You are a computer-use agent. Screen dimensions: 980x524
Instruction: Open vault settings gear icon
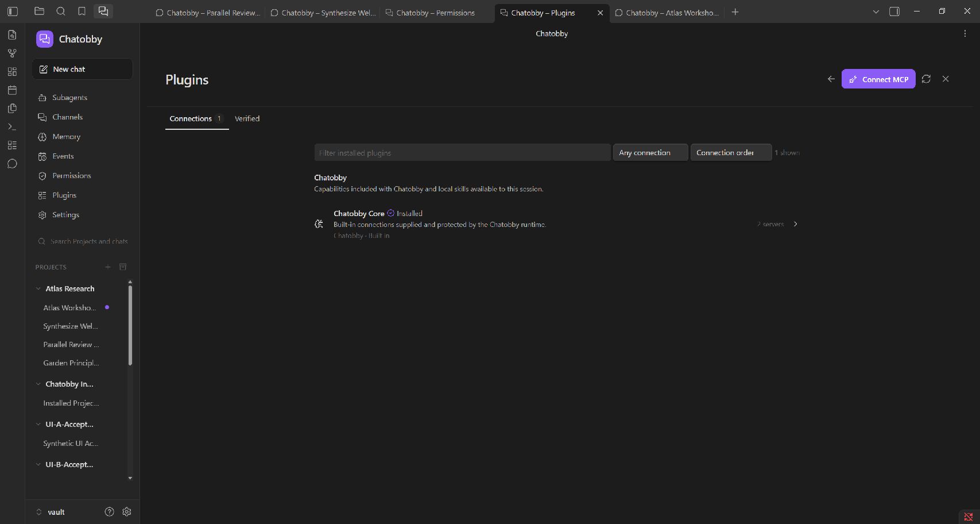(x=127, y=512)
